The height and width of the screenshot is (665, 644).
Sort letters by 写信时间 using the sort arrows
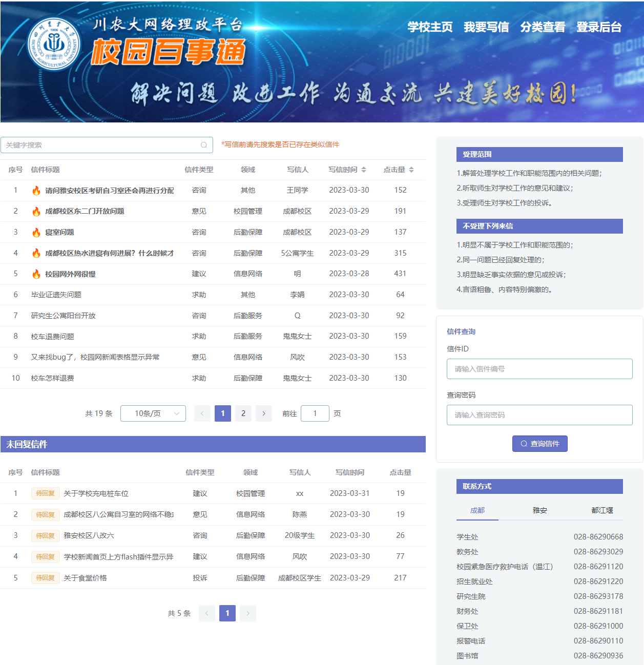pos(364,170)
